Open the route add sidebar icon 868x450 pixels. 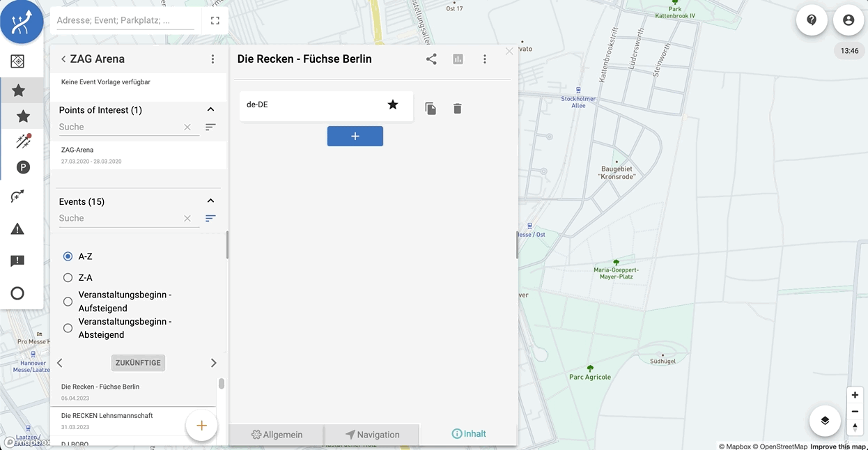[x=18, y=196]
